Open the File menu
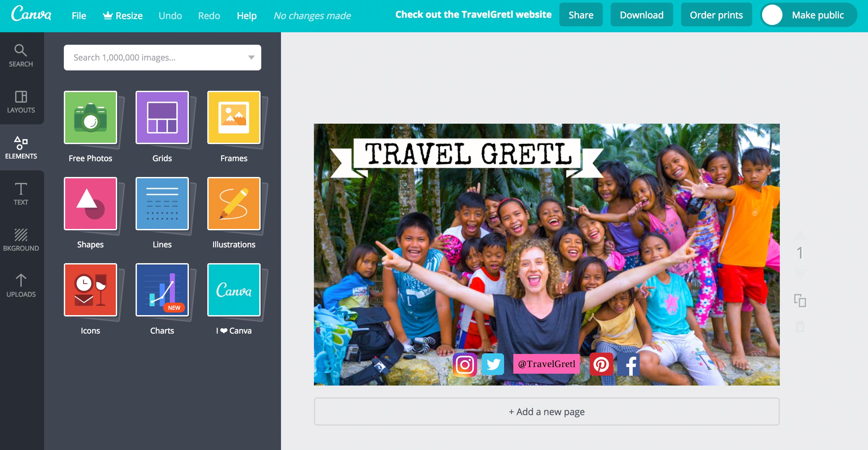 pyautogui.click(x=79, y=15)
